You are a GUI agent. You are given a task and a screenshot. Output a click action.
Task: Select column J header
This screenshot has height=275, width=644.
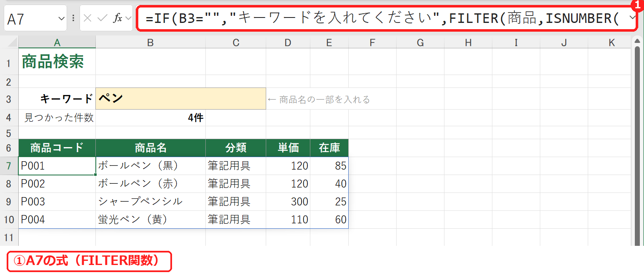tap(564, 42)
